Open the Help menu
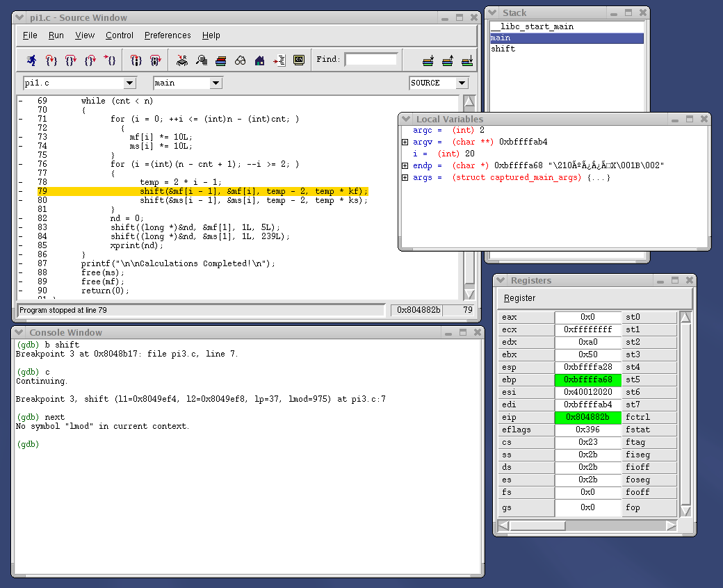The height and width of the screenshot is (588, 723). point(211,35)
